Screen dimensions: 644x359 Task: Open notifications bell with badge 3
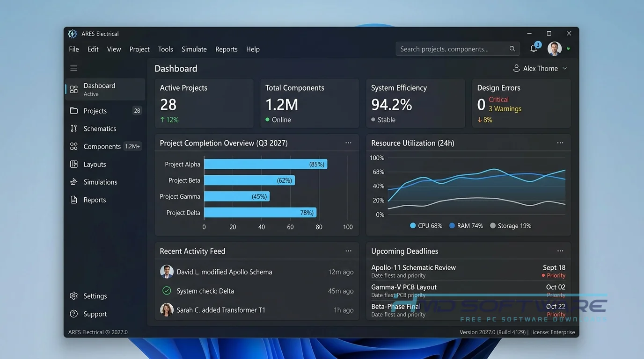click(x=534, y=48)
